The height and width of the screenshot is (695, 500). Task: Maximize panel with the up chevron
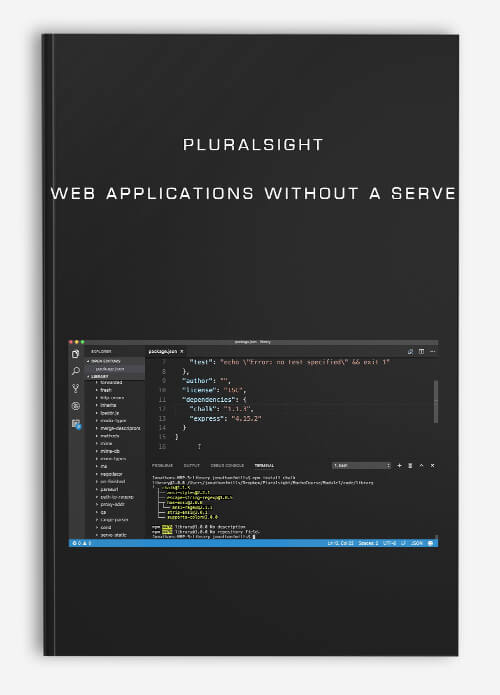[421, 465]
